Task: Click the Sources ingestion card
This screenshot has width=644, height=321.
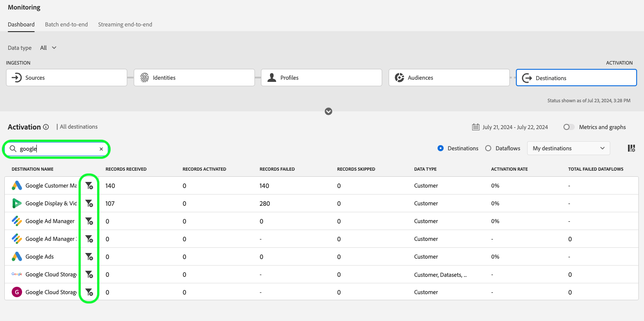Action: coord(67,78)
